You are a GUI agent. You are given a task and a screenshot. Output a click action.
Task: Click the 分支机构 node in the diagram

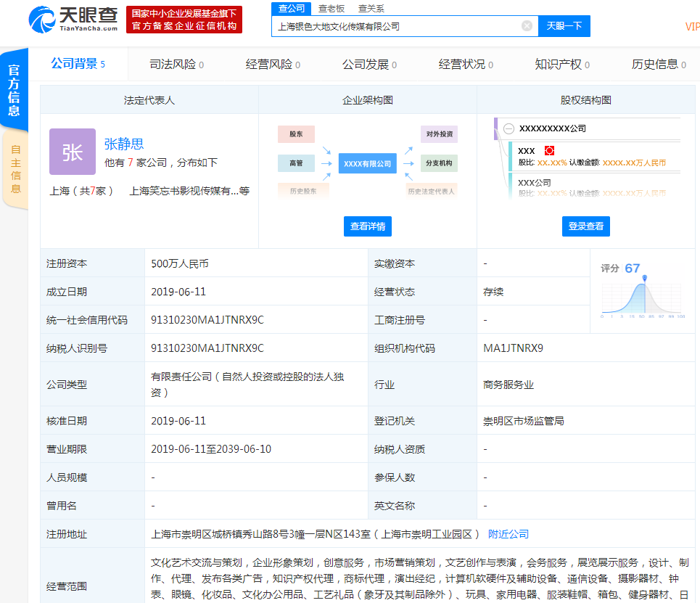pyautogui.click(x=439, y=163)
